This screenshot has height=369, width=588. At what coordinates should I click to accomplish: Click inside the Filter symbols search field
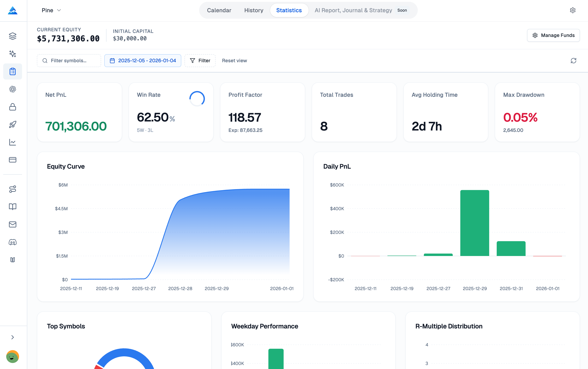click(69, 60)
